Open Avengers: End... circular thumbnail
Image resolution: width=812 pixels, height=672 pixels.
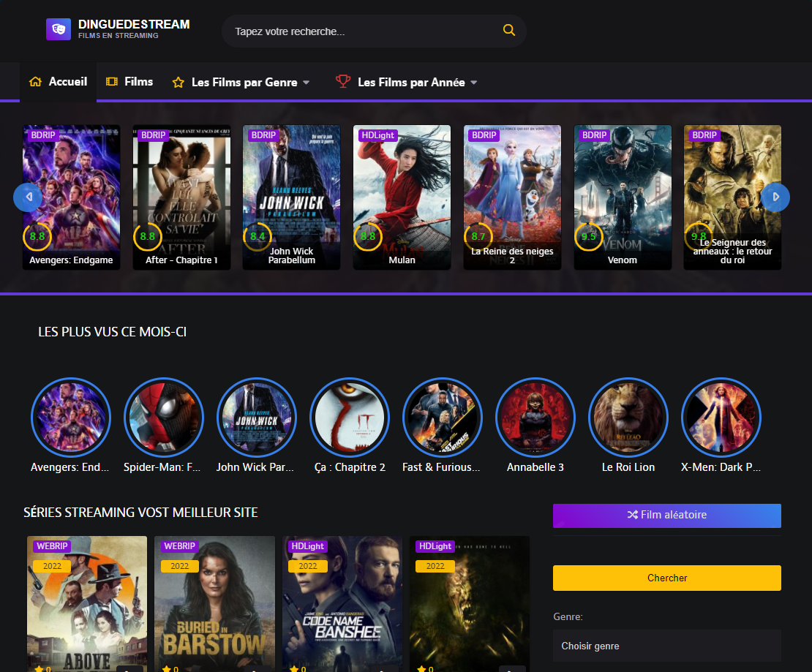point(71,418)
